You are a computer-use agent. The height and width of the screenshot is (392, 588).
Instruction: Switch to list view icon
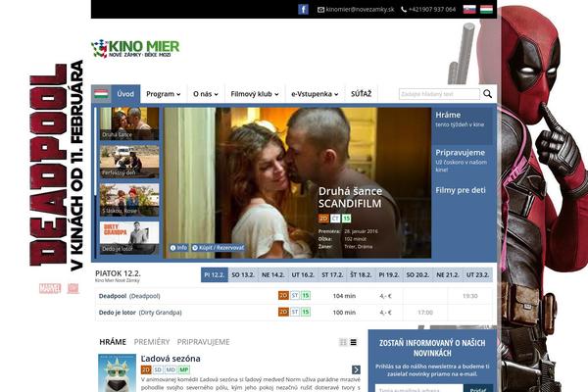coord(353,342)
